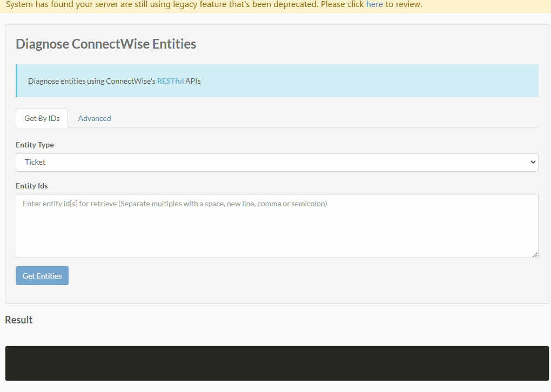
Task: Open the Entity Type dropdown showing Ticket
Action: click(x=277, y=163)
